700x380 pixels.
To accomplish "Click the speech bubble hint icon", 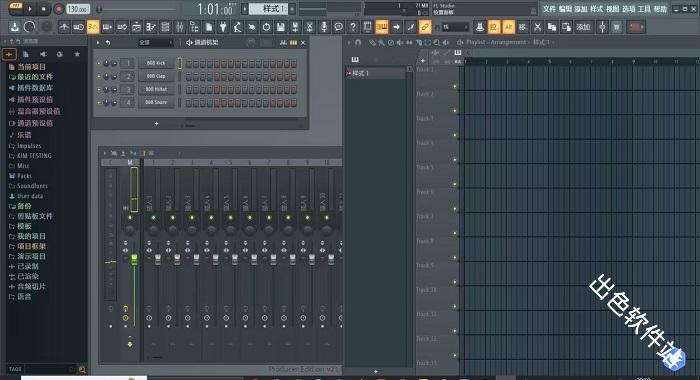I will point(339,27).
